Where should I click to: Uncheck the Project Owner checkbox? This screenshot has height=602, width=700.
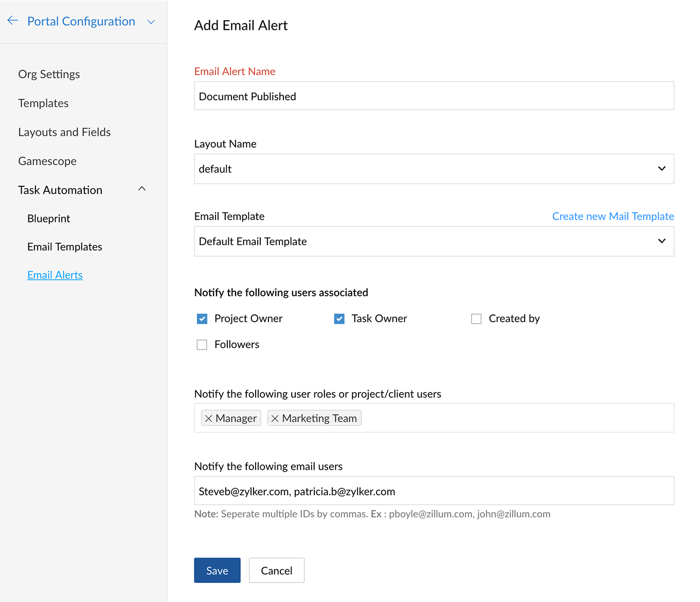click(x=202, y=319)
